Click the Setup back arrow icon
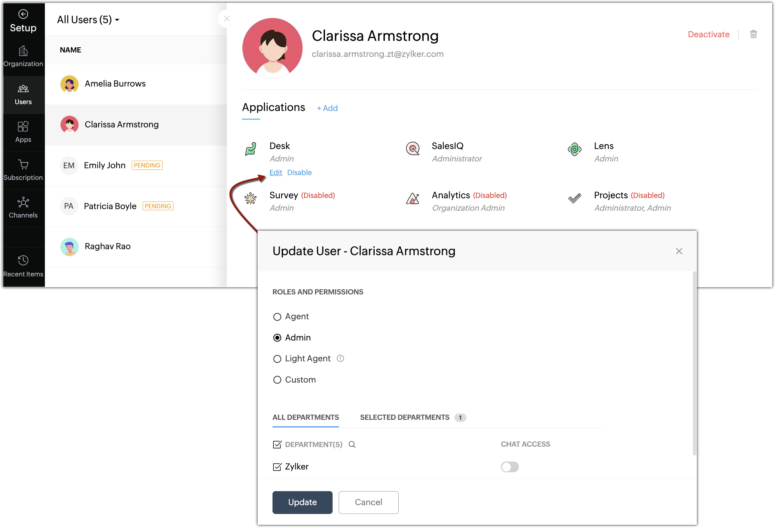The height and width of the screenshot is (532, 775). point(23,14)
